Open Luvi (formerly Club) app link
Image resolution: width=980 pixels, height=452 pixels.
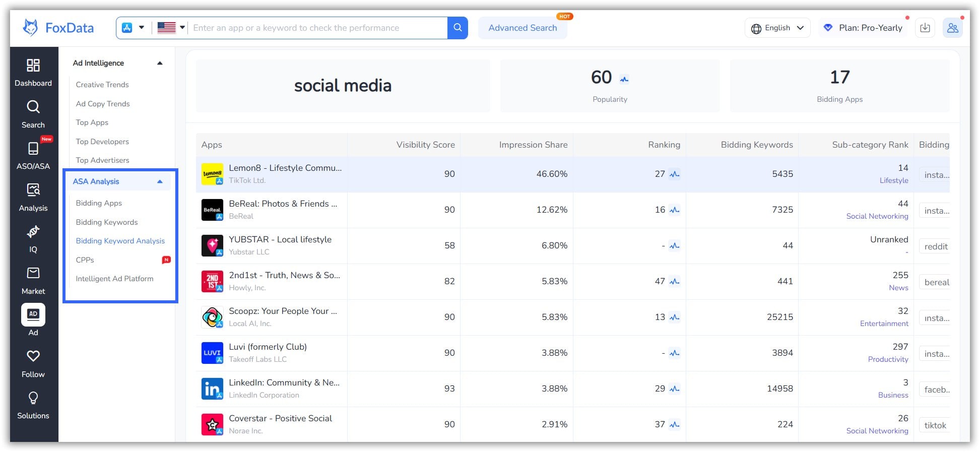(268, 347)
